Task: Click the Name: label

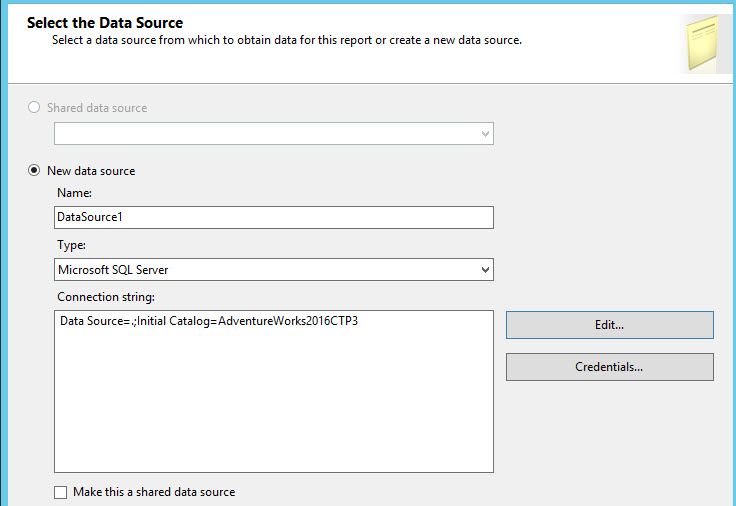Action: (74, 192)
